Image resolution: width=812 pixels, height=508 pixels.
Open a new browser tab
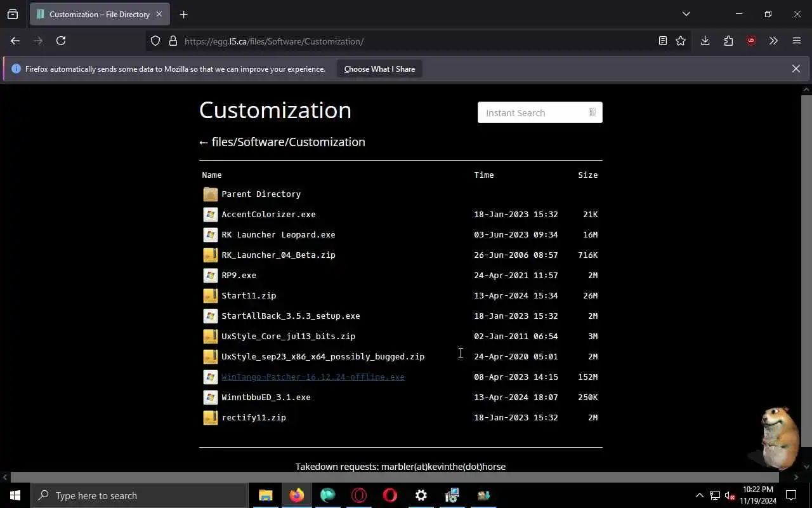183,14
